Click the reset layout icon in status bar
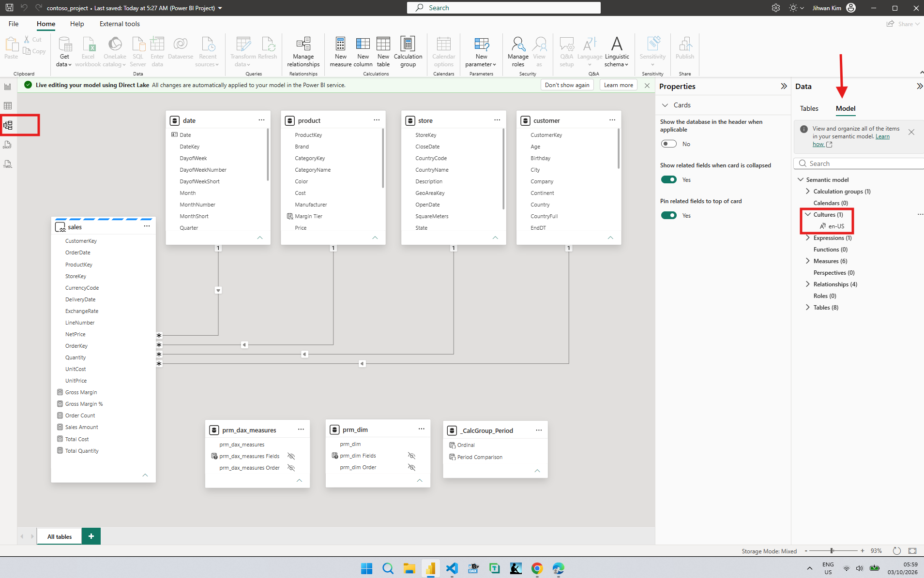Screen dimensions: 924x578 click(896, 551)
